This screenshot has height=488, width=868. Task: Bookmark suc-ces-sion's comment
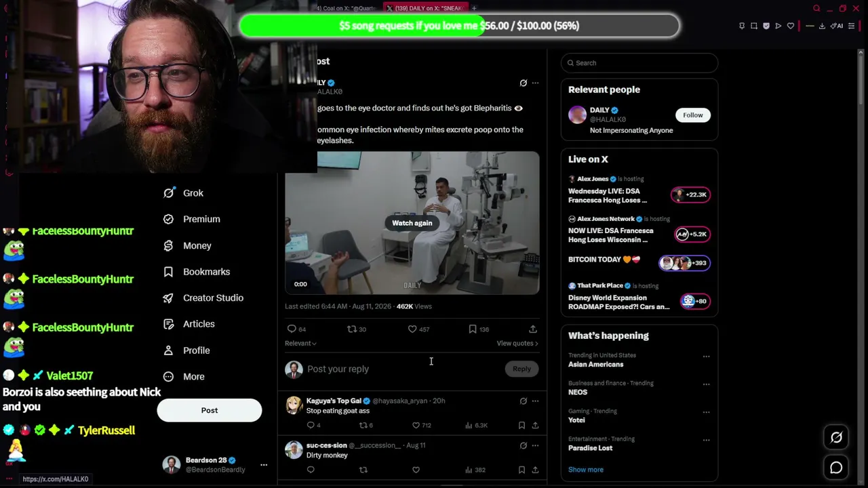click(x=521, y=470)
